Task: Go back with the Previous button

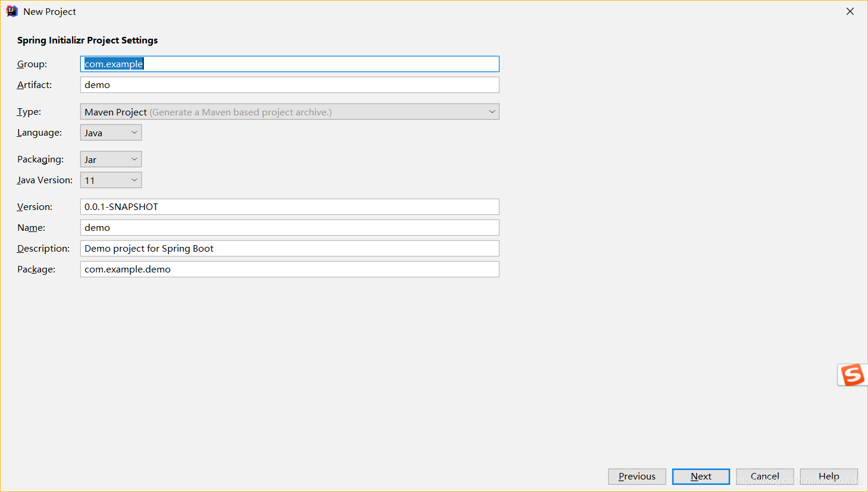Action: [x=637, y=477]
